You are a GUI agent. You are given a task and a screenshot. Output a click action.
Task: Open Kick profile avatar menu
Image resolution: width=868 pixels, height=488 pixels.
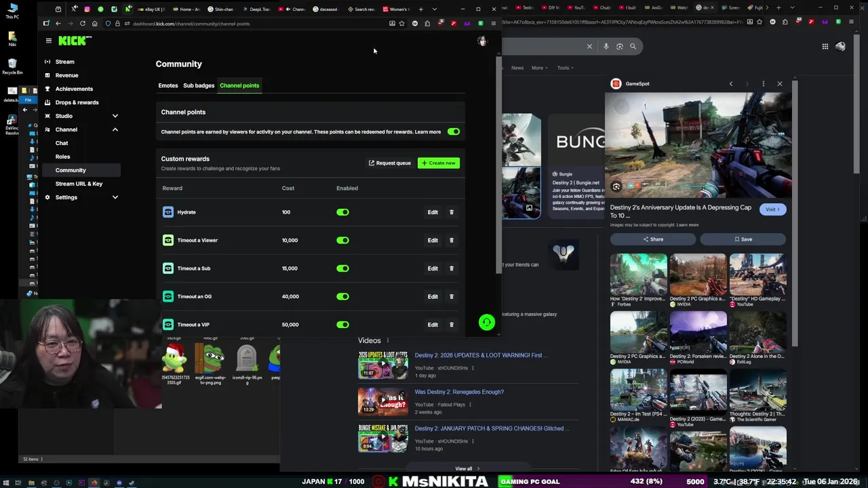pyautogui.click(x=482, y=41)
